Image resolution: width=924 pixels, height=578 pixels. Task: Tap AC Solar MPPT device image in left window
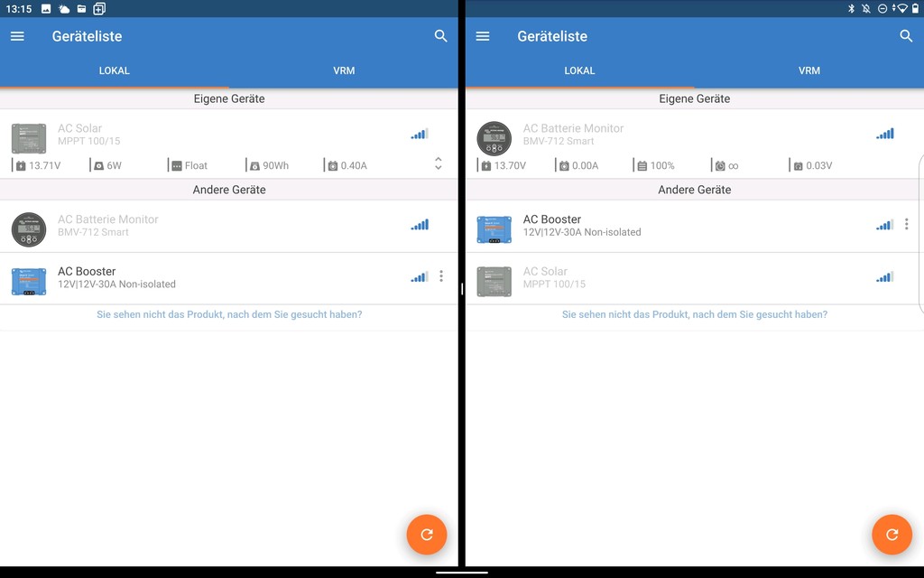click(x=29, y=138)
